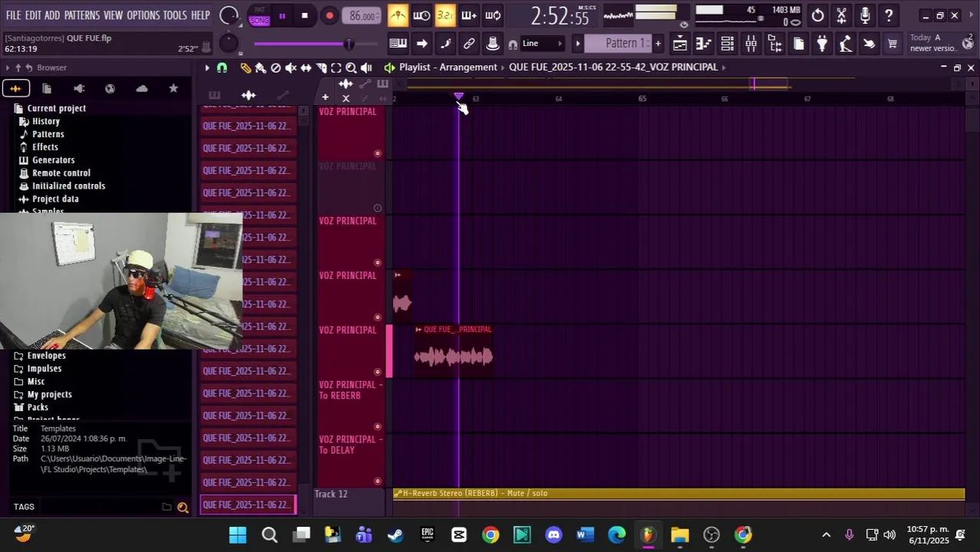Open the ADD menu
This screenshot has height=552, width=980.
pos(52,15)
